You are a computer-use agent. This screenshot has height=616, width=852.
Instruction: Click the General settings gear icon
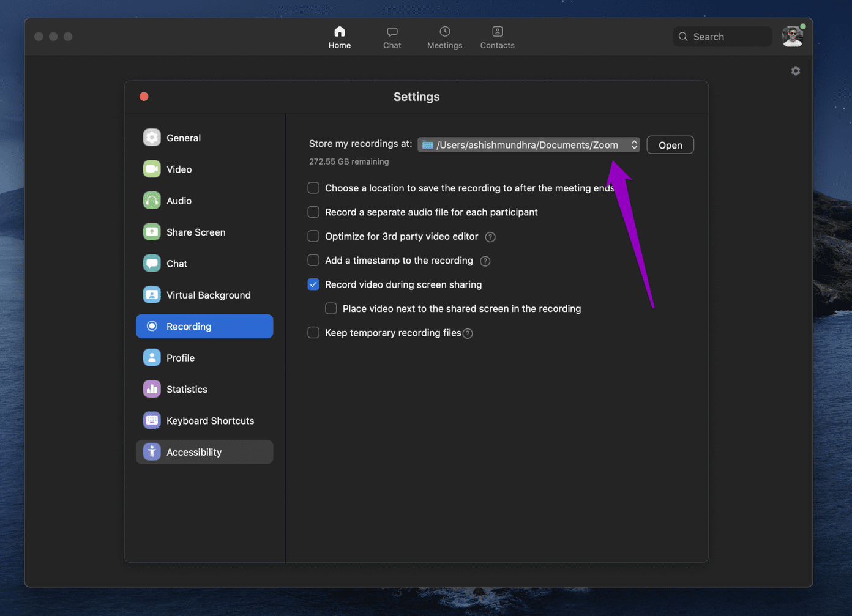[152, 138]
